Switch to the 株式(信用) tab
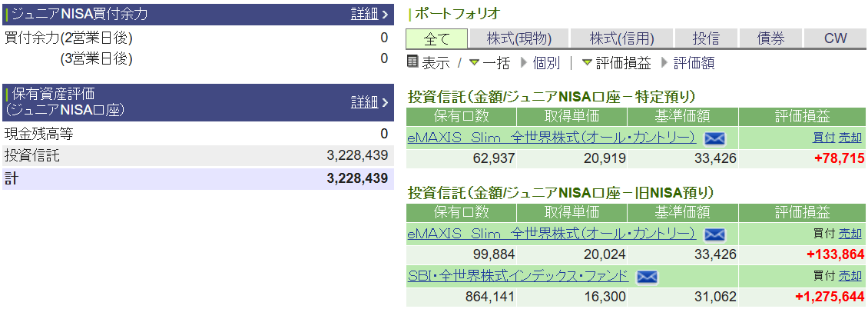This screenshot has width=868, height=309. pos(621,38)
